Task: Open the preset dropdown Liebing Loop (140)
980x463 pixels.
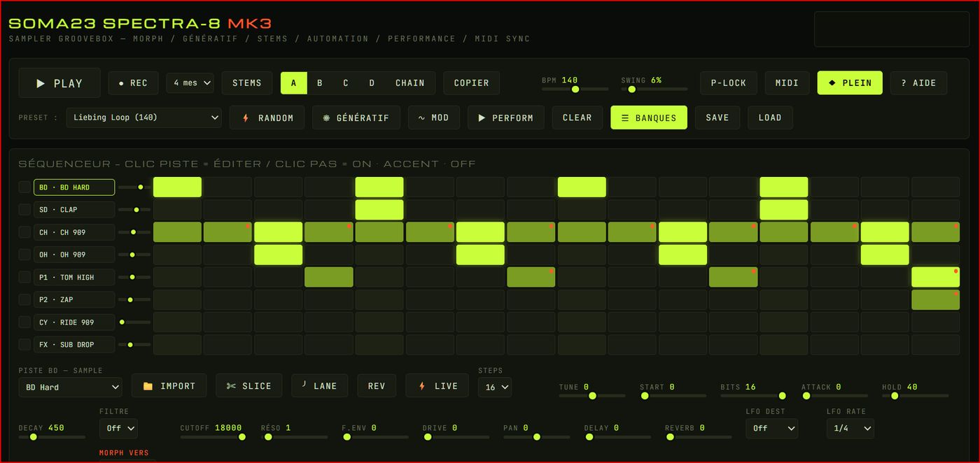Action: pos(143,117)
